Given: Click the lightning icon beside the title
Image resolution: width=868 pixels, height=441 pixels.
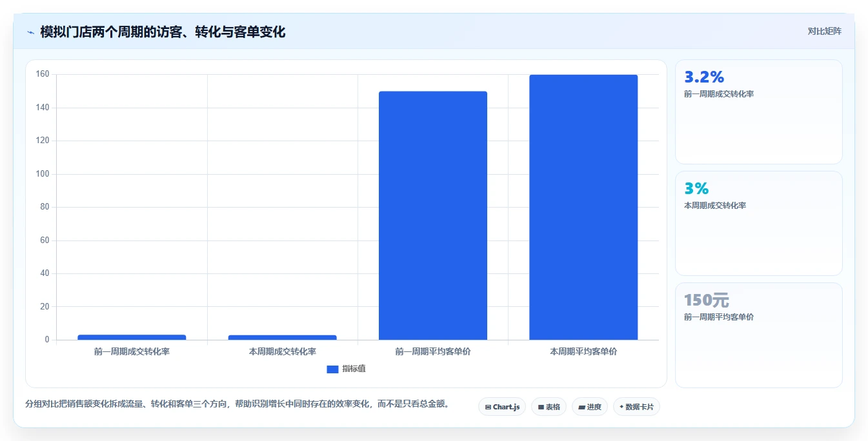Looking at the screenshot, I should tap(31, 32).
